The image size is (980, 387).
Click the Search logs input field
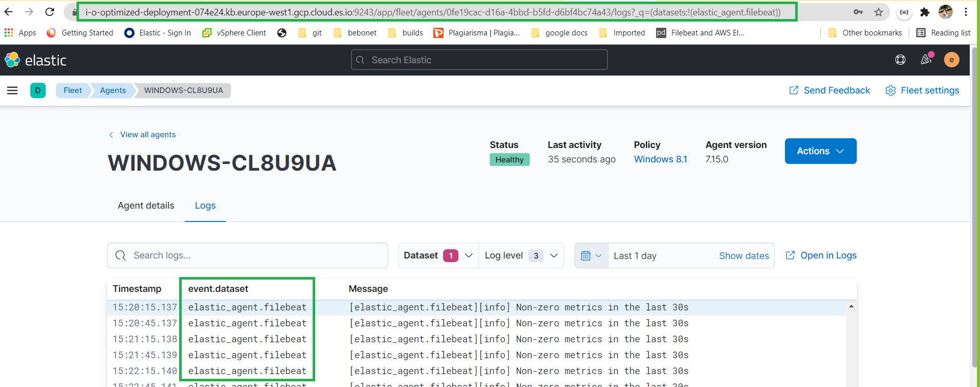click(x=247, y=255)
